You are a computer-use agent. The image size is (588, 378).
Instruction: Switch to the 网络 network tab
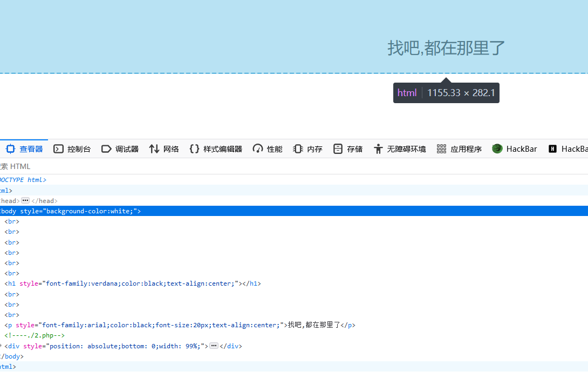coord(164,149)
